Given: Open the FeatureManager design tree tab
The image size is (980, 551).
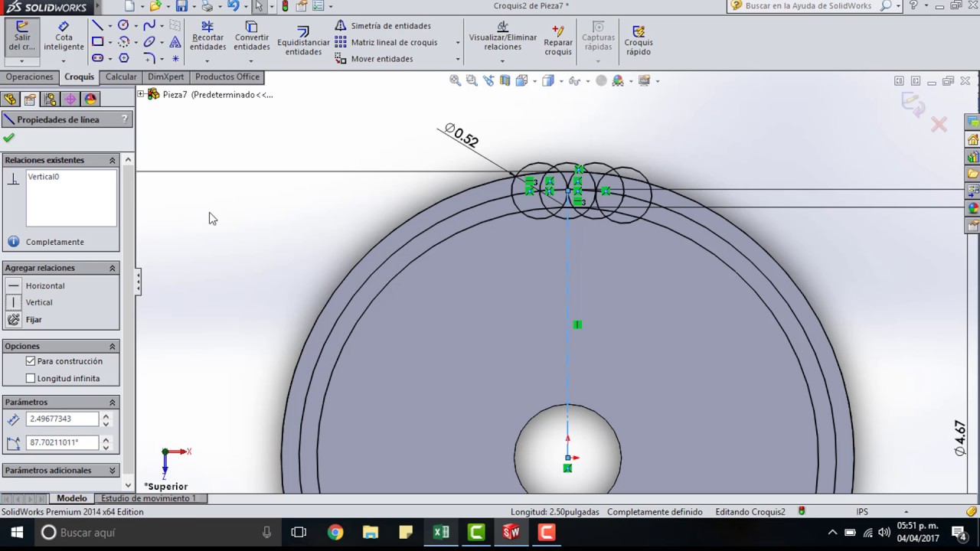Looking at the screenshot, I should click(10, 99).
